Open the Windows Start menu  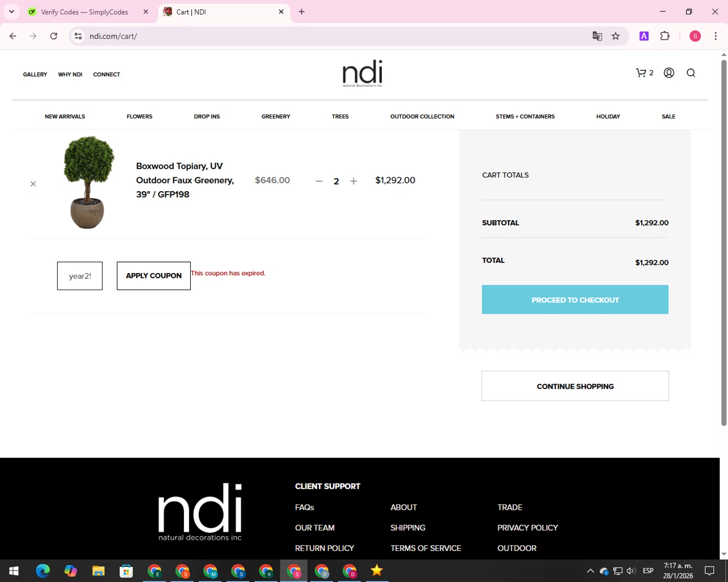pos(14,571)
